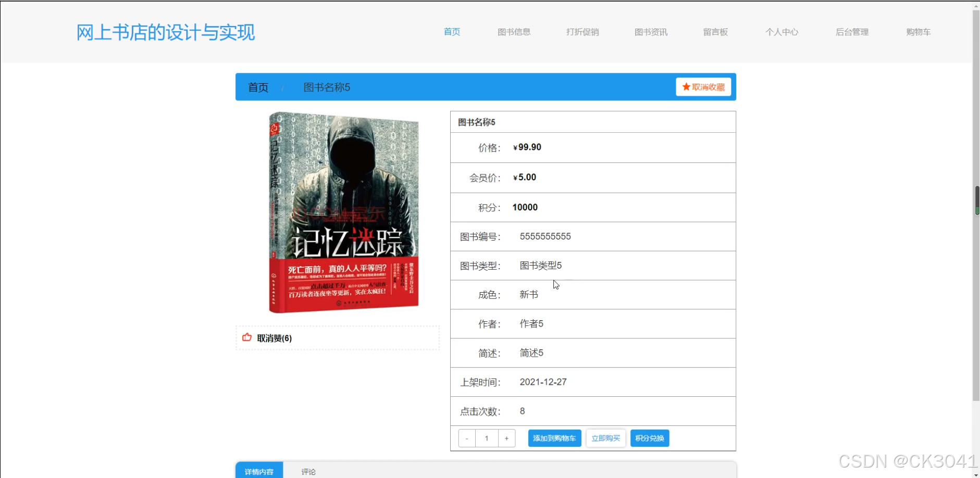The width and height of the screenshot is (980, 478).
Task: Click the 添加到购物车 button
Action: 554,438
